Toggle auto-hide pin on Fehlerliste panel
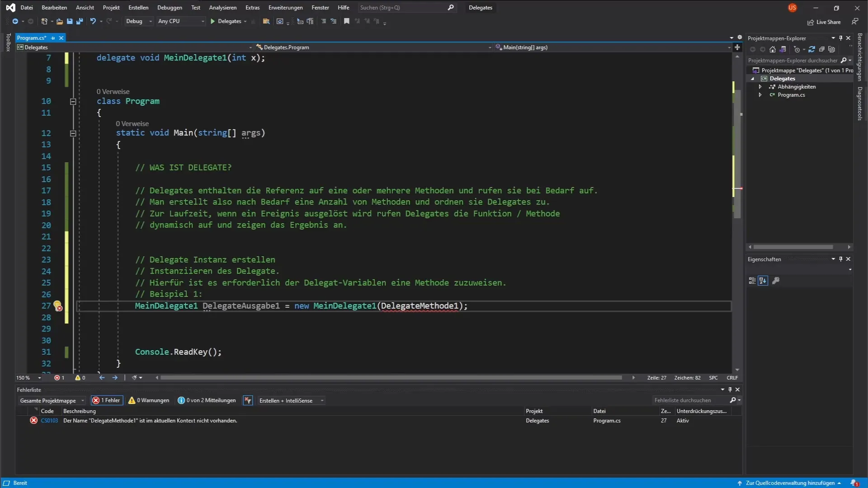Viewport: 868px width, 488px height. tap(730, 389)
